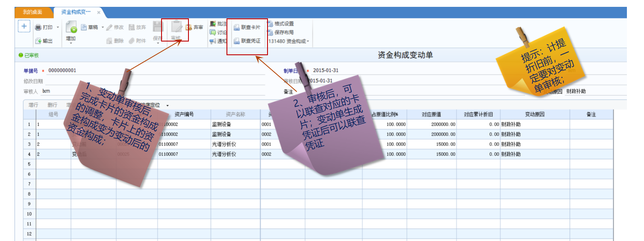Click the 讨论 discussion button
The height and width of the screenshot is (241, 644).
(218, 33)
